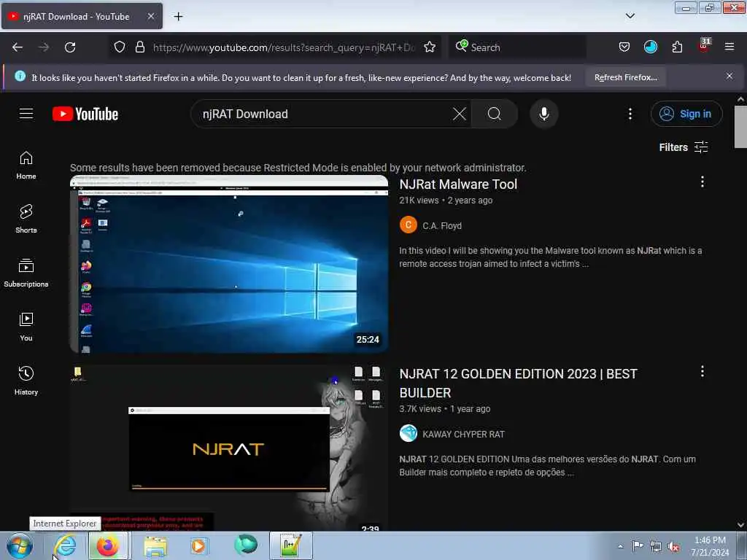The image size is (747, 560).
Task: Open the Pocket save icon
Action: click(x=624, y=47)
